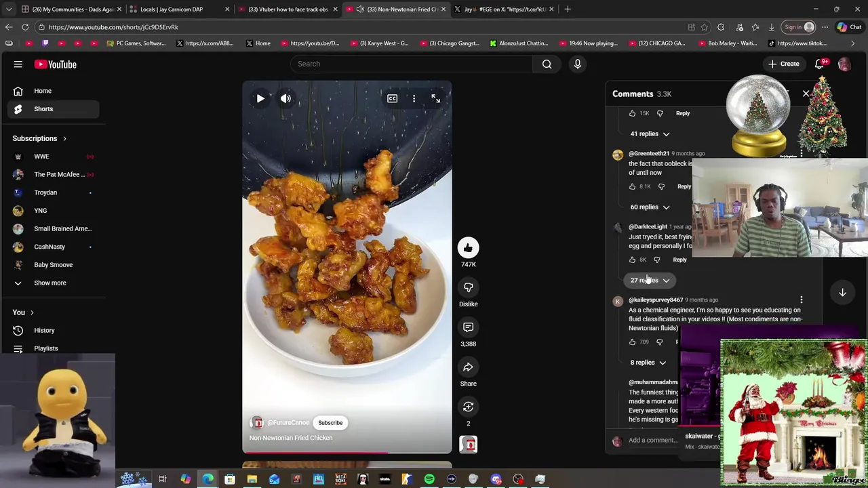Open the Bob Marley bookmark

tap(726, 43)
